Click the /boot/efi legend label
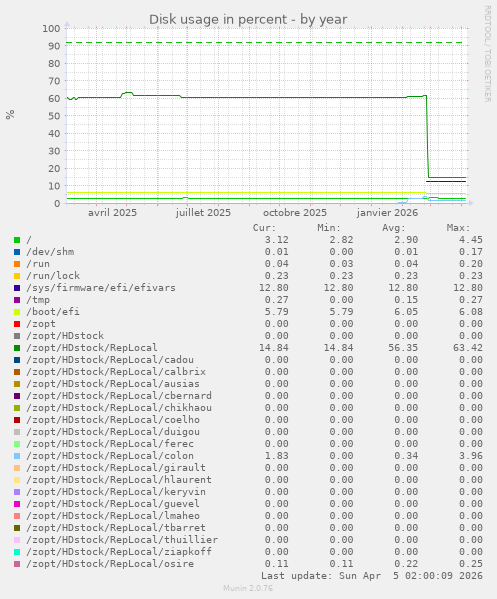Screen dimensions: 497x599 click(x=53, y=312)
